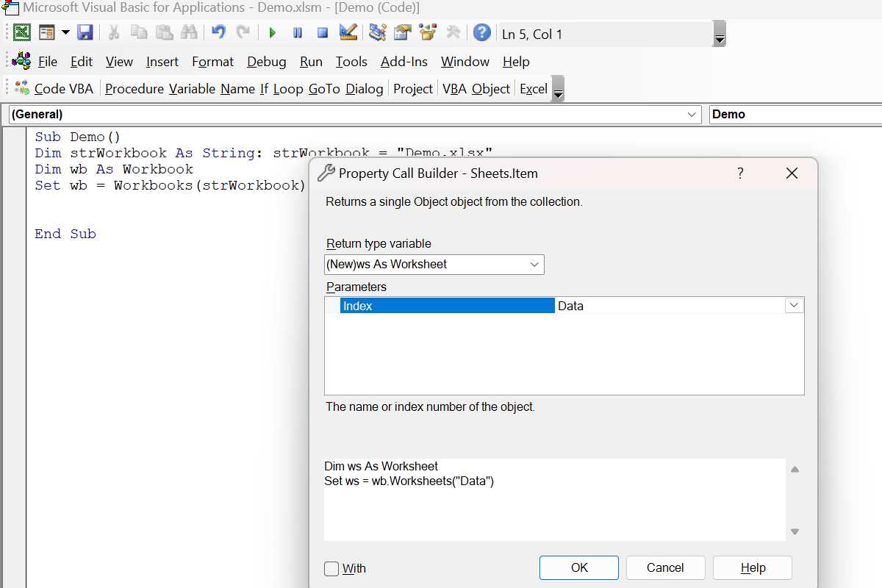Click the blue Help question mark icon
882x588 pixels.
pos(482,32)
